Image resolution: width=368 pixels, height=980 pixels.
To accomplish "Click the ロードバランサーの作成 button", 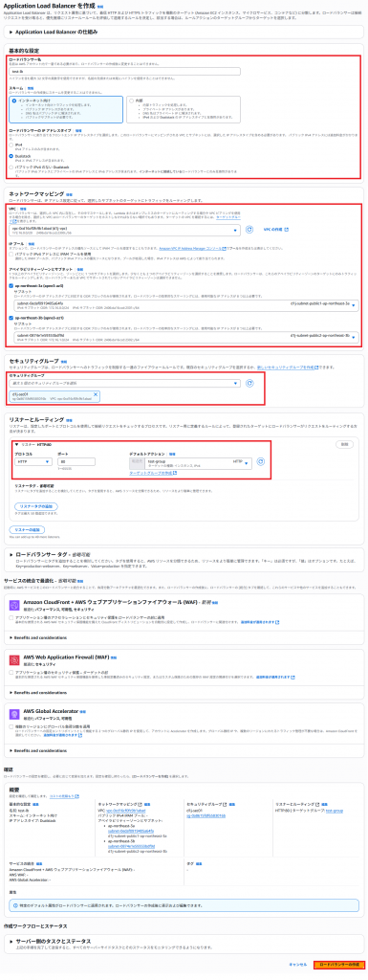I will (x=338, y=965).
